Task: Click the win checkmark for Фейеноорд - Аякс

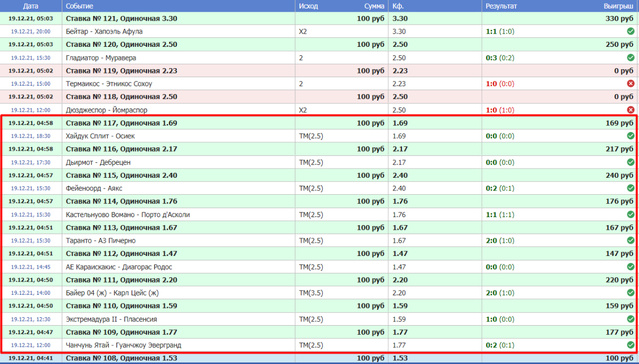Action: (630, 188)
